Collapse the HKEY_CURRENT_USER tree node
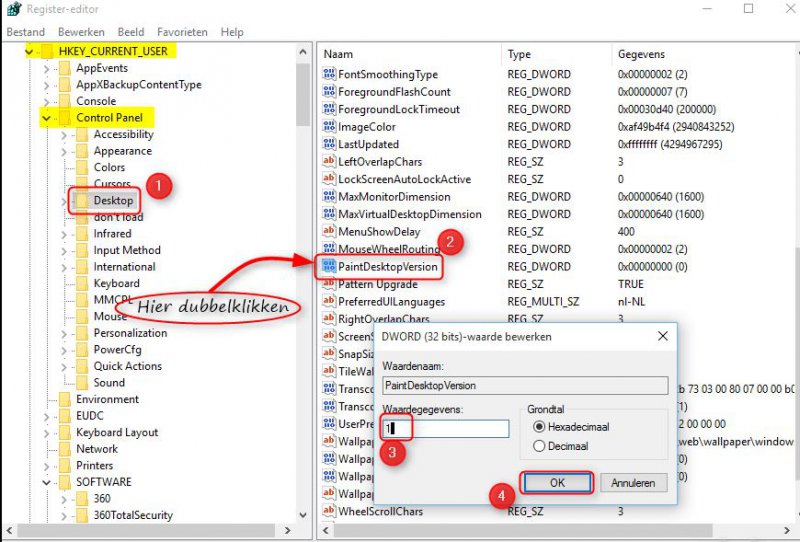This screenshot has width=800, height=542. (30, 51)
